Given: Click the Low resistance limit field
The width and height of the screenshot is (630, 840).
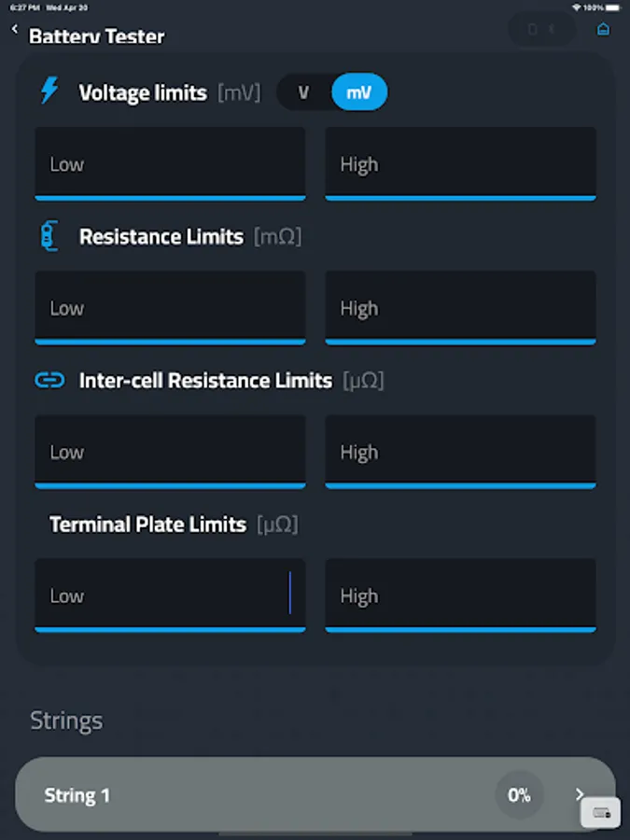Looking at the screenshot, I should click(x=170, y=308).
